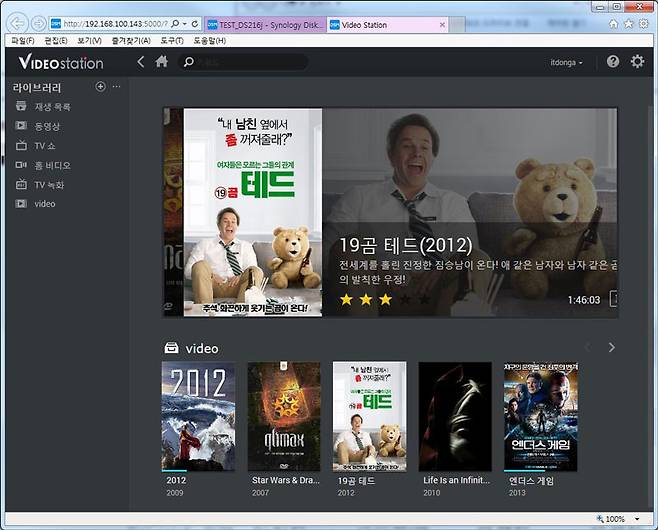
Task: Open the 19곰 테드 poster in video row
Action: (370, 416)
